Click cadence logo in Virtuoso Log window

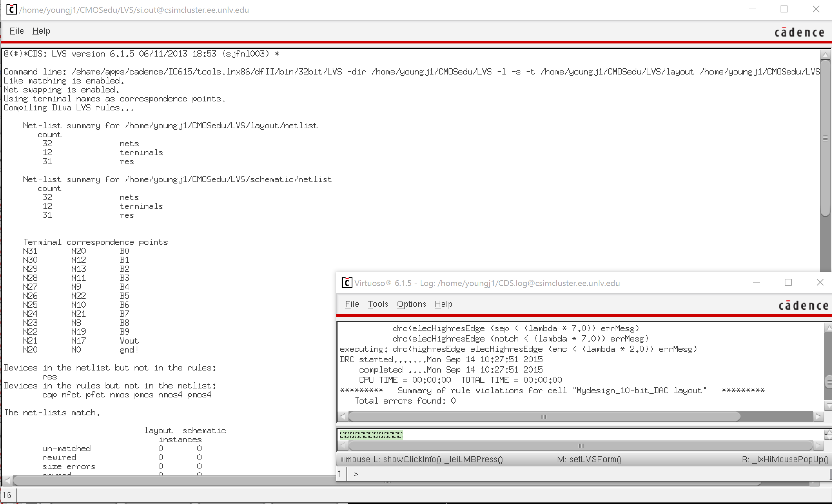coord(803,306)
